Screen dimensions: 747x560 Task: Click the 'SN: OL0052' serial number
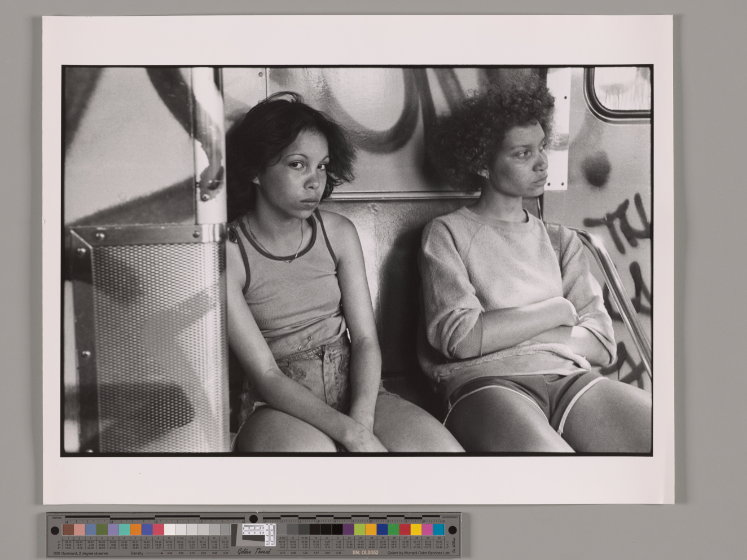point(366,553)
